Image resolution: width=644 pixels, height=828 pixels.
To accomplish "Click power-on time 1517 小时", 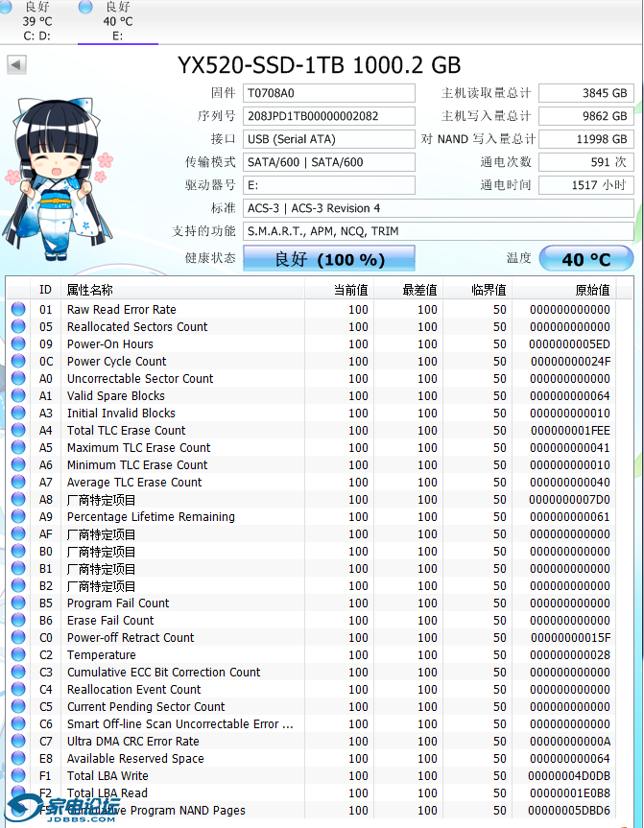I will point(585,185).
